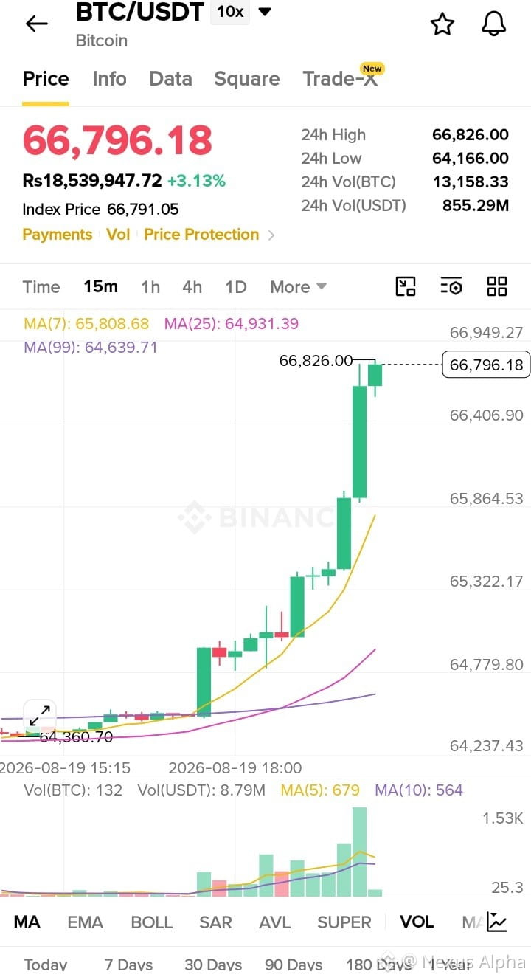Tap the tallest green volume bar

pyautogui.click(x=359, y=852)
